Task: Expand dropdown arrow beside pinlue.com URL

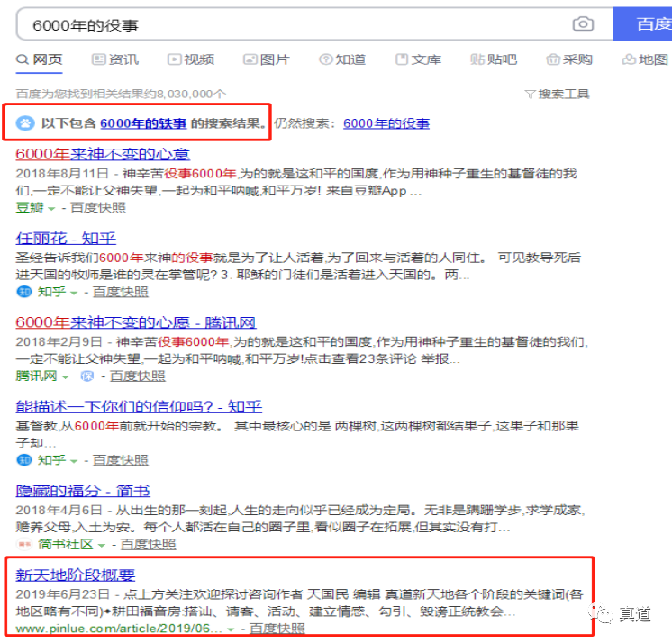Action: click(231, 629)
